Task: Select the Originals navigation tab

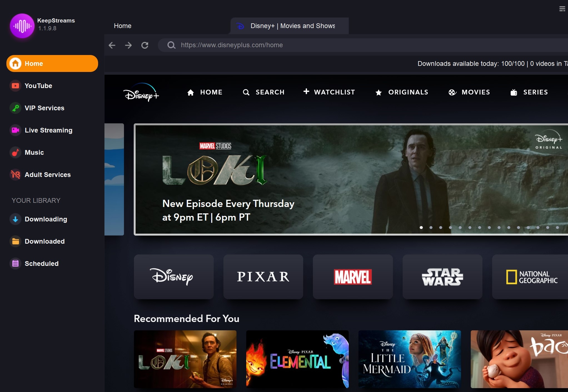Action: (x=402, y=91)
